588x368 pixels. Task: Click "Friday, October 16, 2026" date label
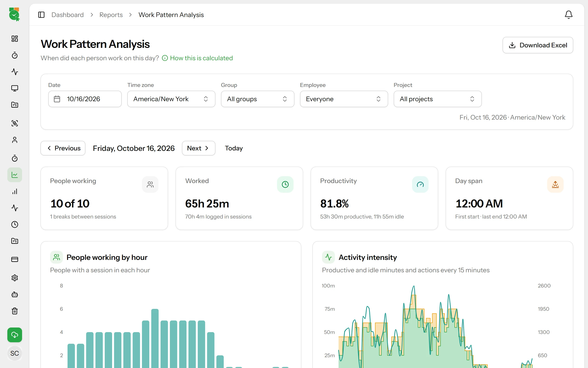[x=134, y=148]
